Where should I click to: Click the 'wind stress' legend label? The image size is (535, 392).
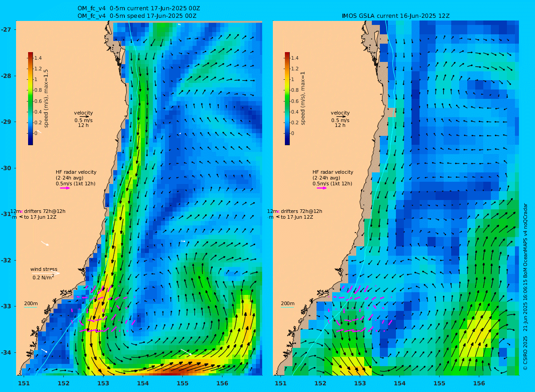pyautogui.click(x=44, y=269)
